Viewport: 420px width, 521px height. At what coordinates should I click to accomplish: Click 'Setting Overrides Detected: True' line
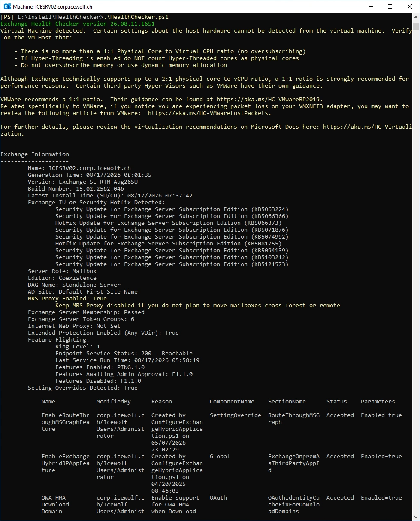(x=83, y=388)
